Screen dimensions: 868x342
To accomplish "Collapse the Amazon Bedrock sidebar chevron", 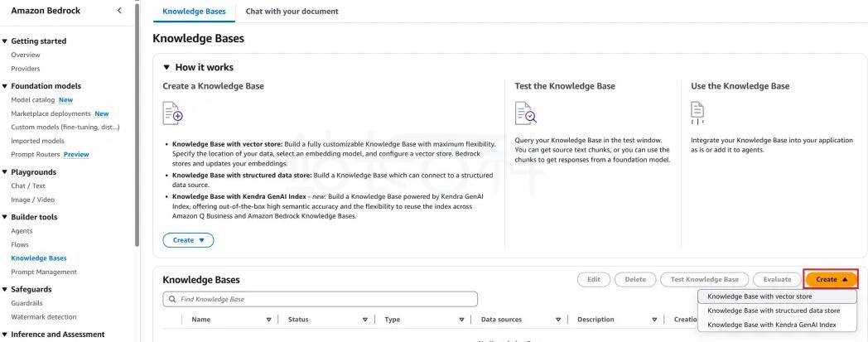I will [119, 11].
